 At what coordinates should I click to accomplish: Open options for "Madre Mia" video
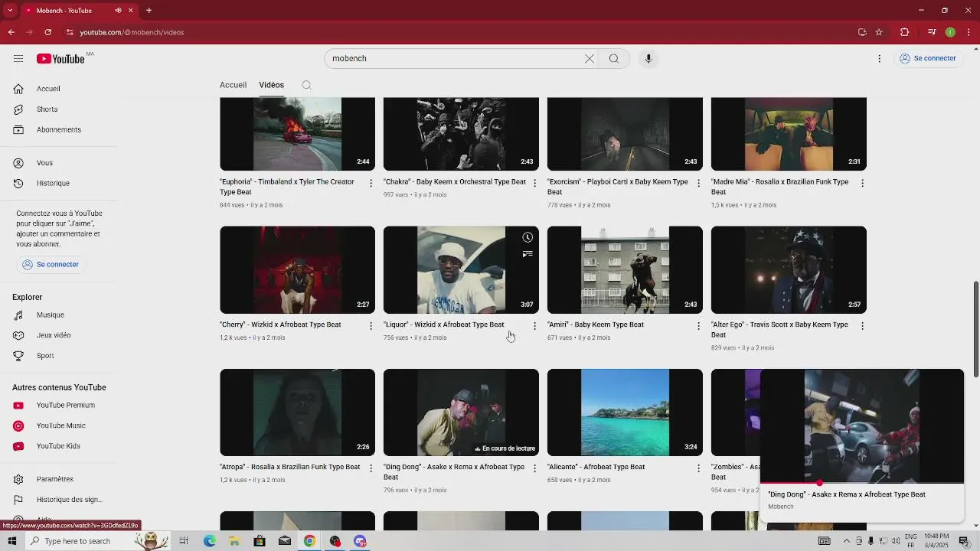862,183
